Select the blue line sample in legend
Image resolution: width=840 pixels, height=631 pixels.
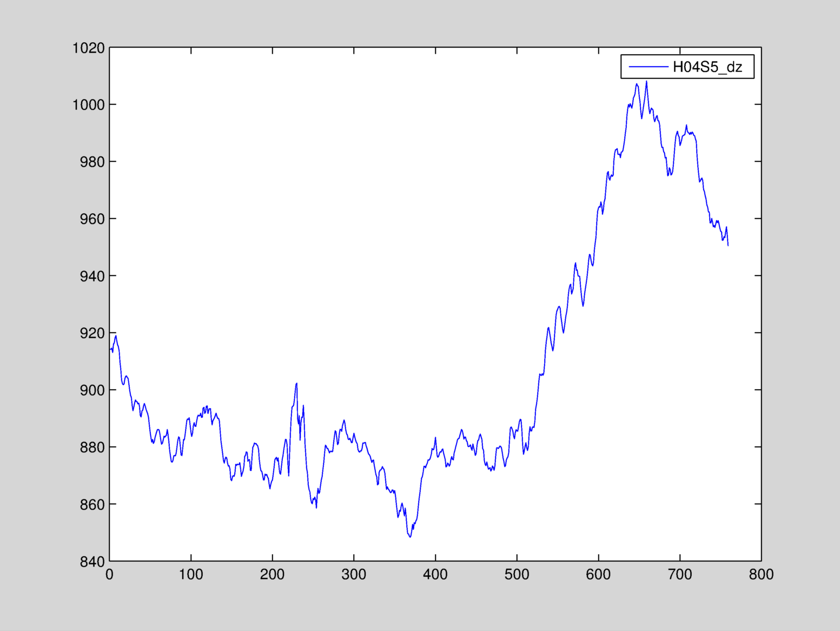point(648,67)
